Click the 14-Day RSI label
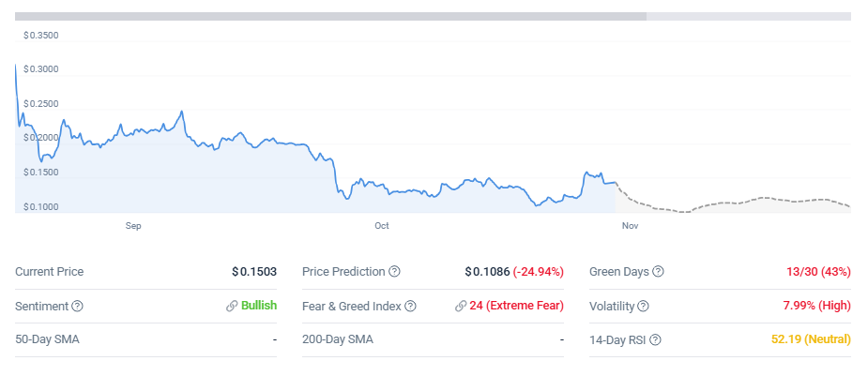 coord(617,339)
